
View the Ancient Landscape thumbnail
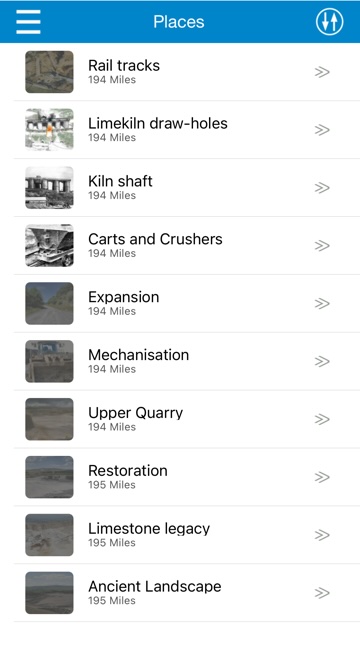pos(49,593)
